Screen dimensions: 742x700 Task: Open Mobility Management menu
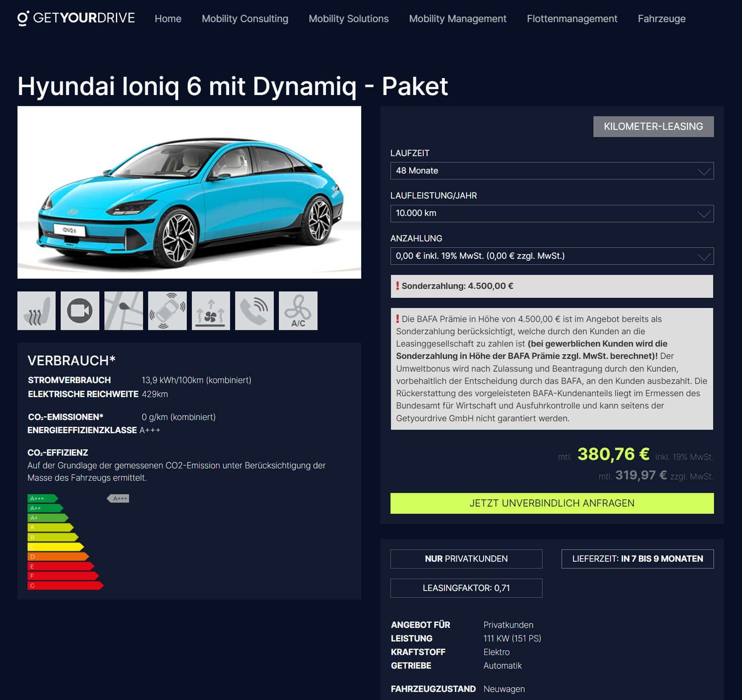pos(458,19)
